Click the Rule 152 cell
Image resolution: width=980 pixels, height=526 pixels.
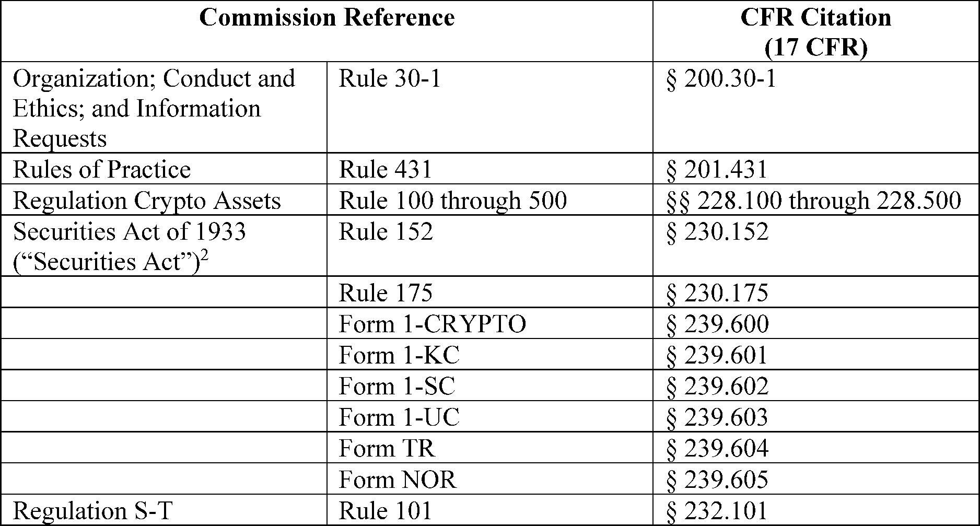coord(490,246)
